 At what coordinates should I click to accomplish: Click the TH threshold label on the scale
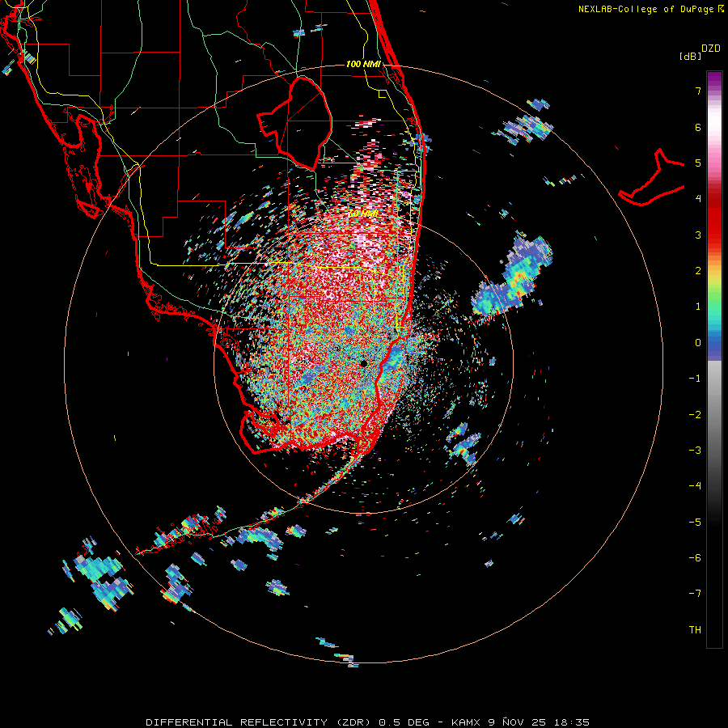(x=695, y=630)
